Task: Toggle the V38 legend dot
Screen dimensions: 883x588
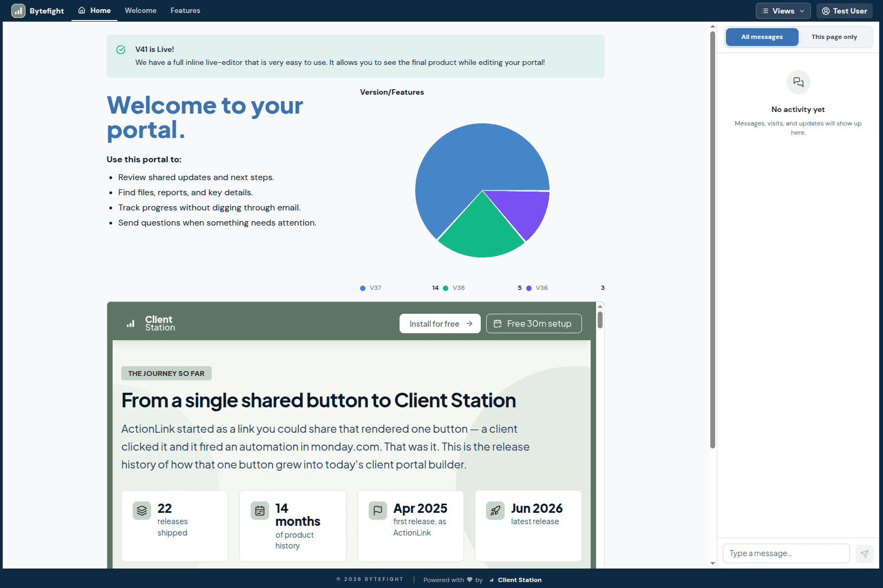Action: coord(446,288)
